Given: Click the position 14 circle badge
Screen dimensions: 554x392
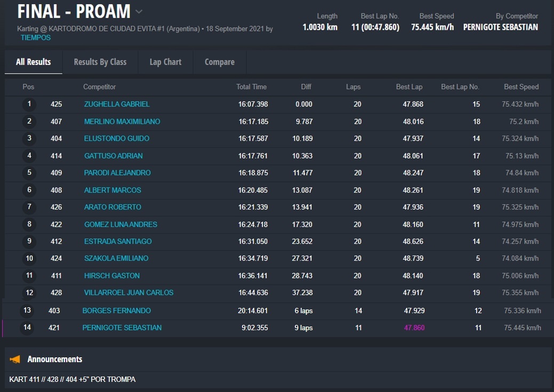Looking at the screenshot, I should click(x=27, y=328).
